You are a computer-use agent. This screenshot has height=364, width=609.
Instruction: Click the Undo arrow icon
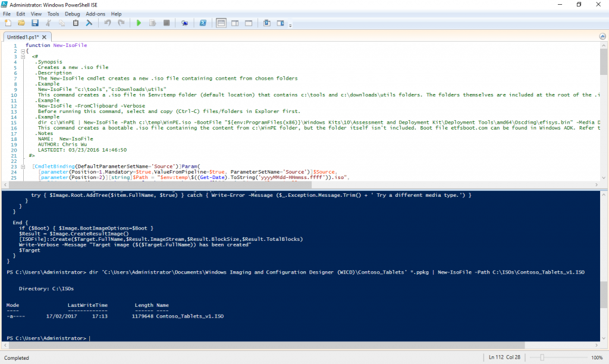point(108,23)
